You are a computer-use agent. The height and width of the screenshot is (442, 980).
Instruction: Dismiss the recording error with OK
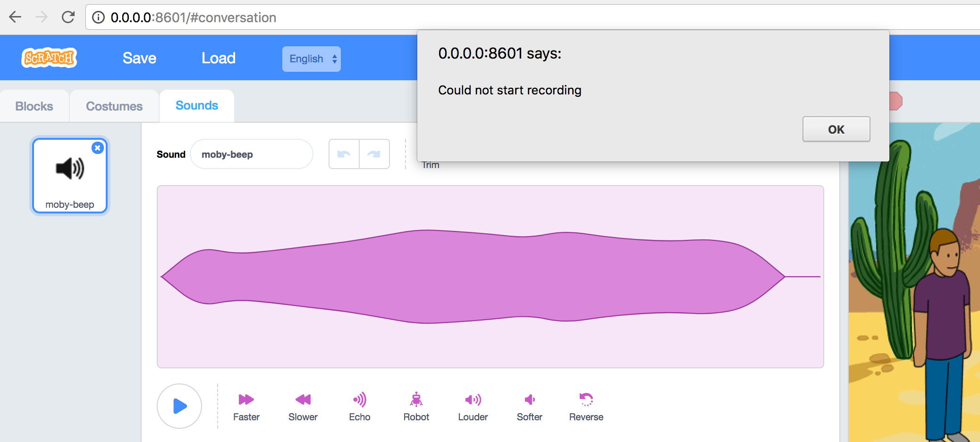[x=836, y=129]
